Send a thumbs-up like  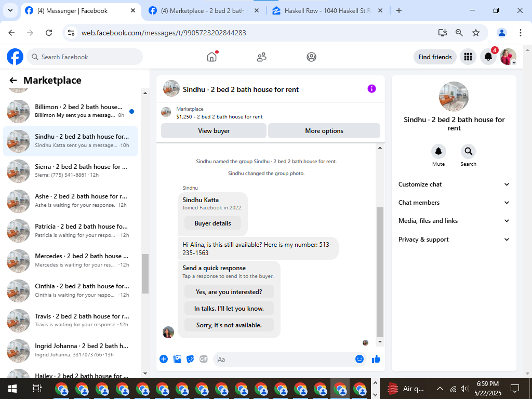[x=376, y=359]
